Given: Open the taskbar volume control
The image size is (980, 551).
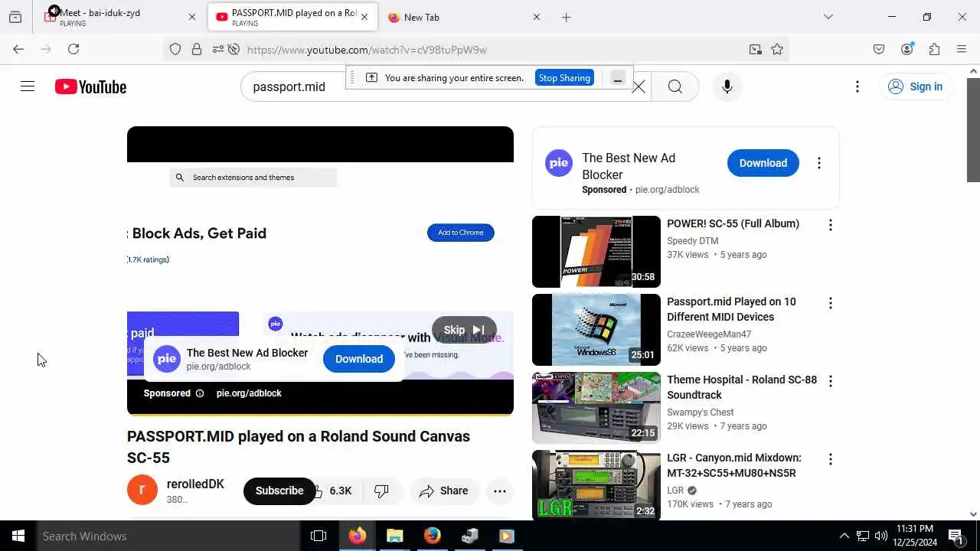Looking at the screenshot, I should [x=881, y=536].
